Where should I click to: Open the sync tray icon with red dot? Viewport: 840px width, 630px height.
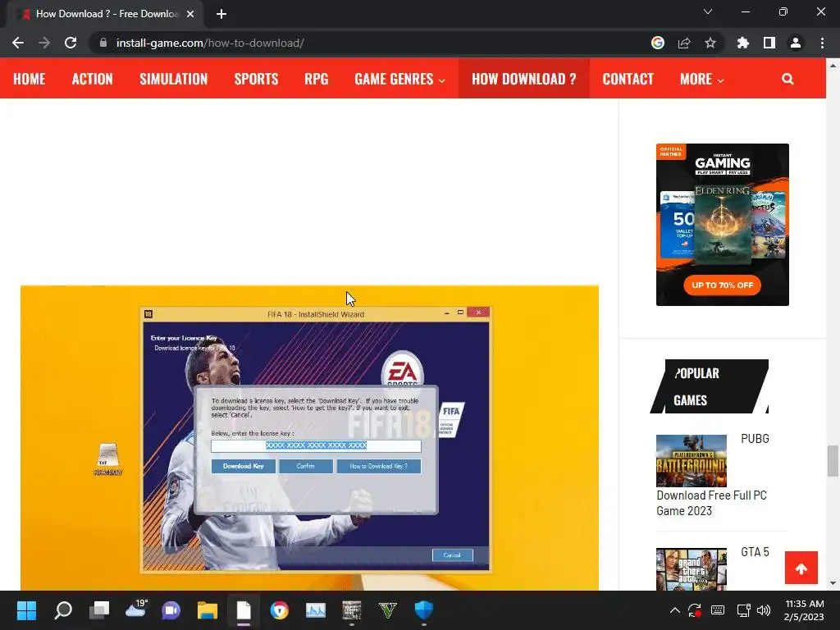point(695,610)
